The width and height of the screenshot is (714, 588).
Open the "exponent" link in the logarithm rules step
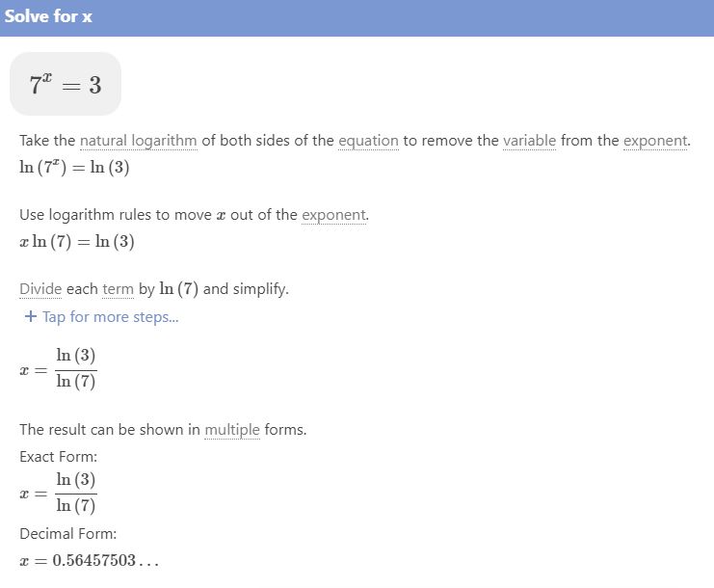333,215
